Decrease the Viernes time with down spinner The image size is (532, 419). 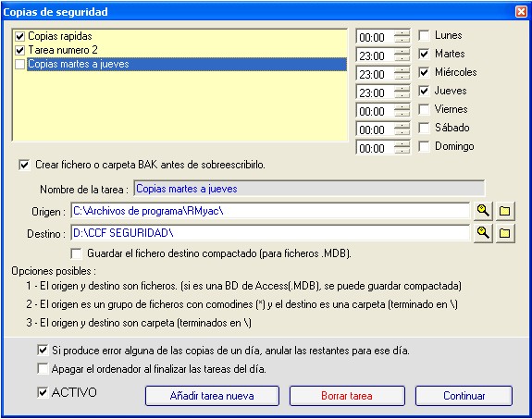coord(402,114)
